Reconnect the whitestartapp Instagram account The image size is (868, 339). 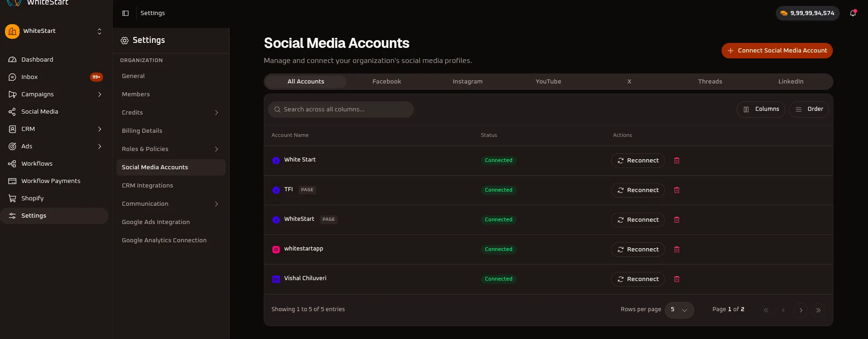(x=638, y=250)
